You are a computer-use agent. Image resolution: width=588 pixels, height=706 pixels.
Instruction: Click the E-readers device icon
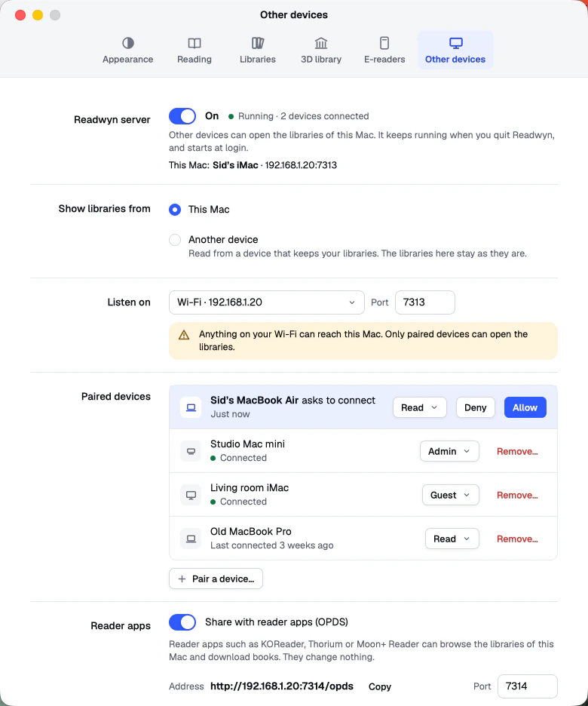point(384,43)
